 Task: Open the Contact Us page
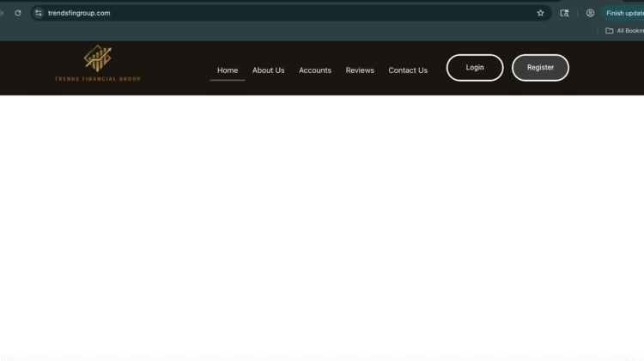point(408,70)
